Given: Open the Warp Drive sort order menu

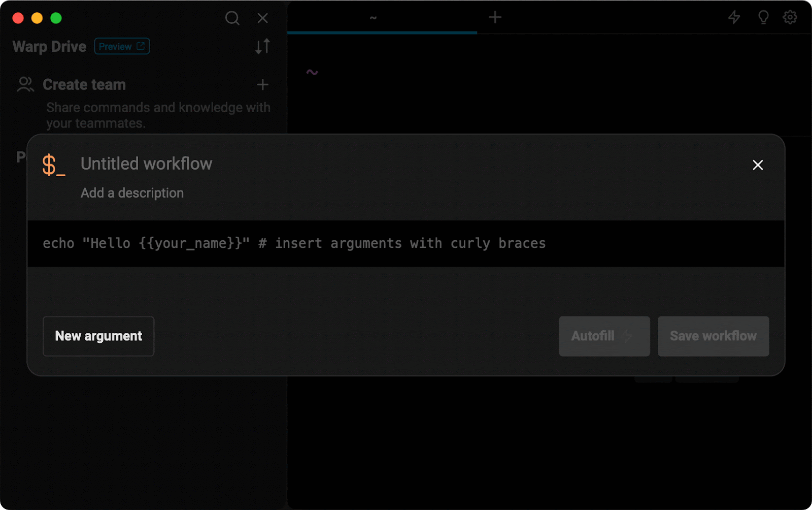Looking at the screenshot, I should tap(262, 47).
